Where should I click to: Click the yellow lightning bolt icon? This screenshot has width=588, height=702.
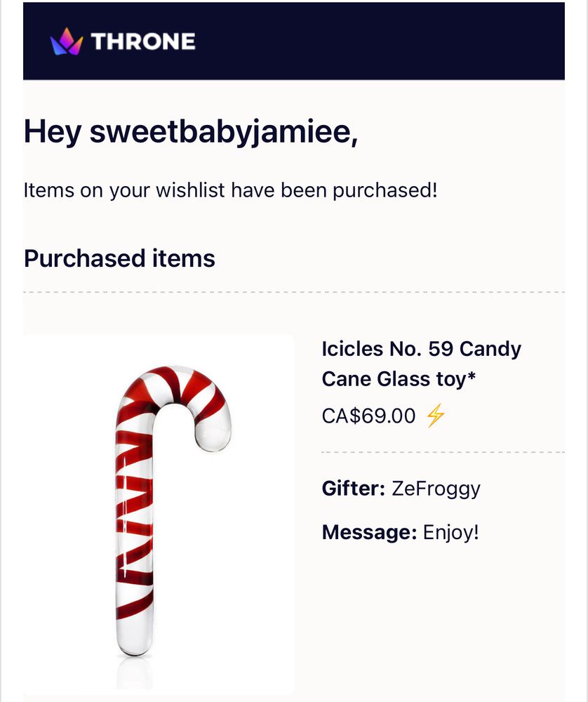(435, 416)
